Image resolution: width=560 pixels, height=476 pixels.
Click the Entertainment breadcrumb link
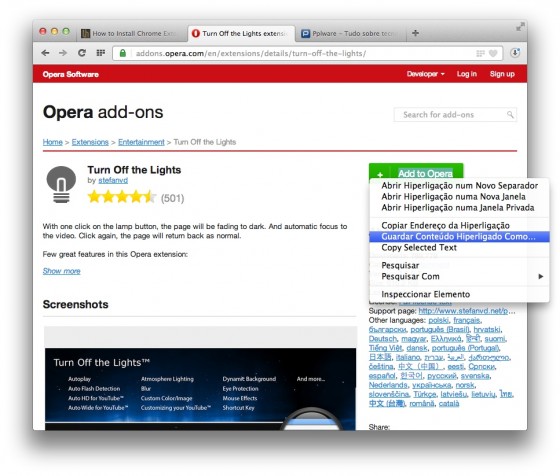click(x=141, y=142)
